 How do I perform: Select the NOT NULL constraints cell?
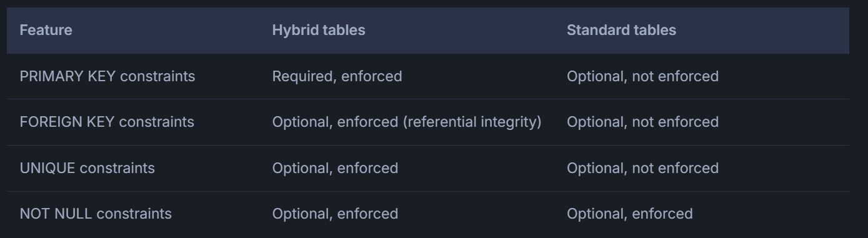[96, 214]
